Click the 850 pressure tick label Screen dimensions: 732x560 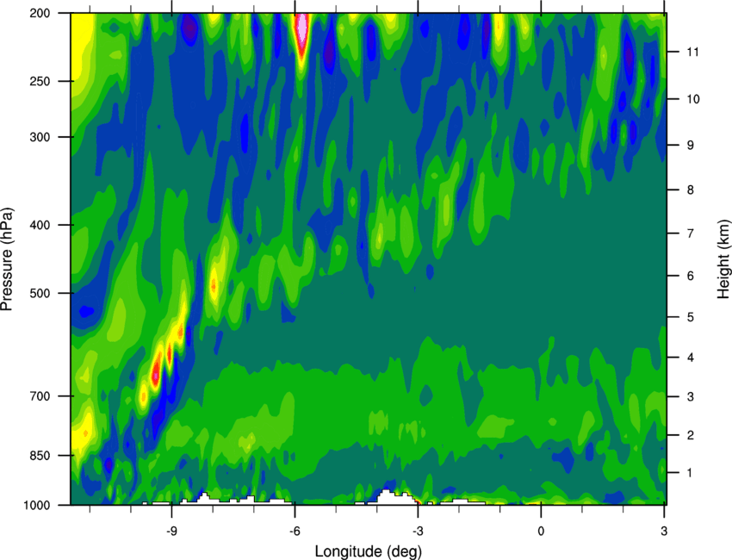tap(40, 456)
